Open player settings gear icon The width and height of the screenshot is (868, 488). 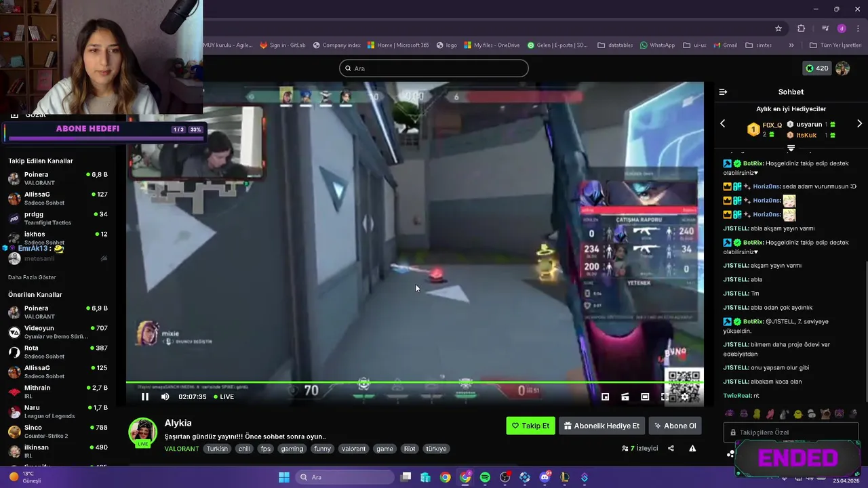(684, 397)
